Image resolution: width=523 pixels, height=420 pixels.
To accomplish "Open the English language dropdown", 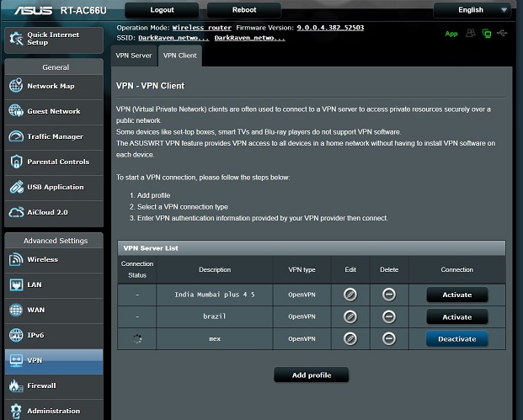I will coord(472,10).
